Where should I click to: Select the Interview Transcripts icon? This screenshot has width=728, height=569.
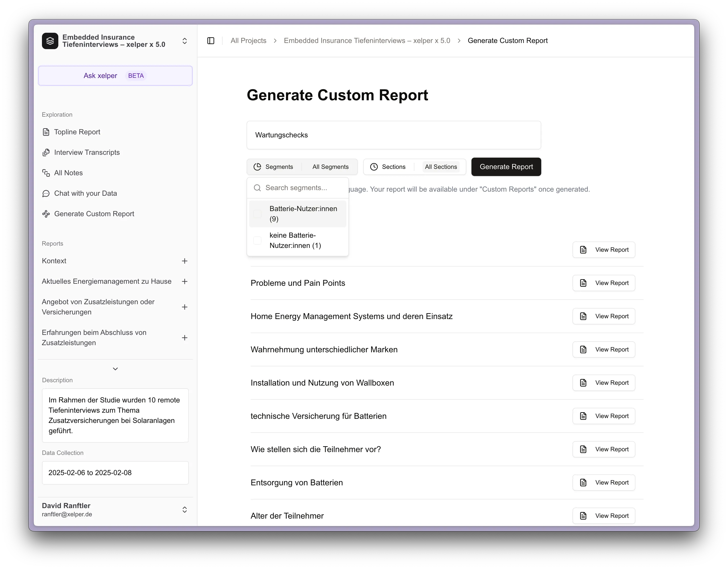point(46,152)
